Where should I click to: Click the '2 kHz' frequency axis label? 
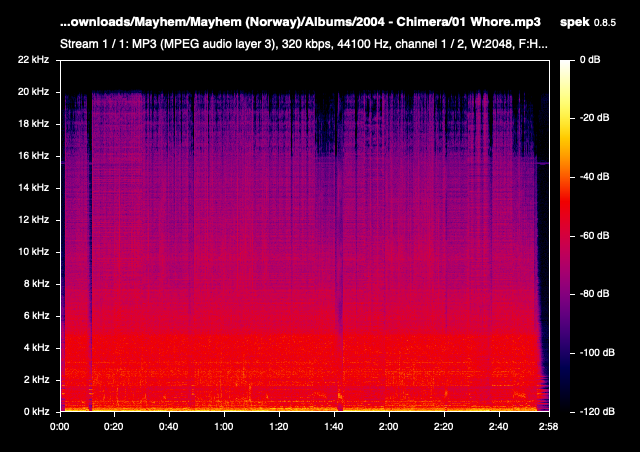[36, 379]
